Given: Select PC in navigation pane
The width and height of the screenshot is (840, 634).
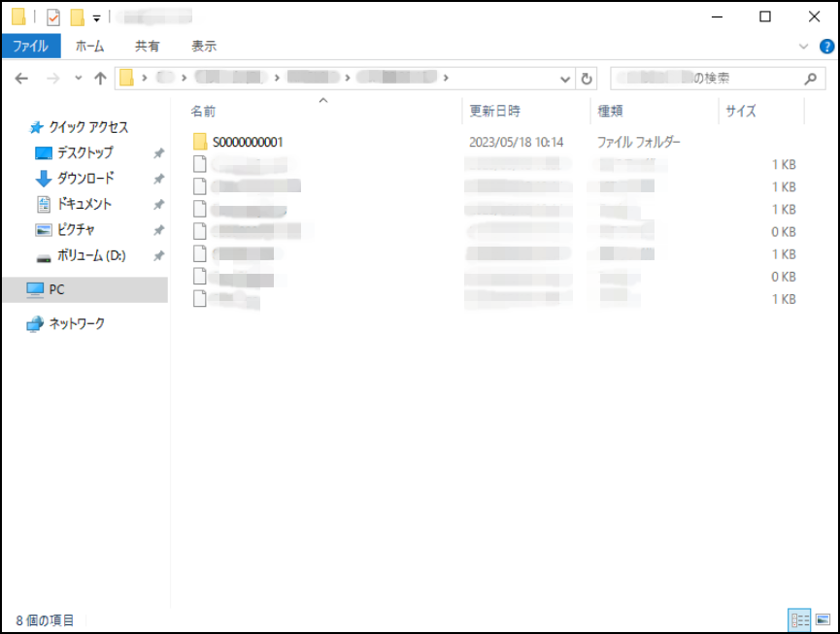Looking at the screenshot, I should coord(85,289).
